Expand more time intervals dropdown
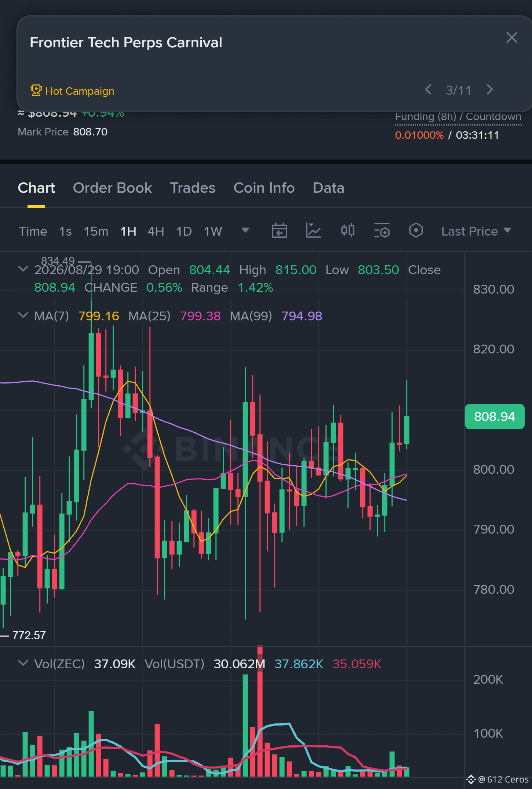 [245, 230]
